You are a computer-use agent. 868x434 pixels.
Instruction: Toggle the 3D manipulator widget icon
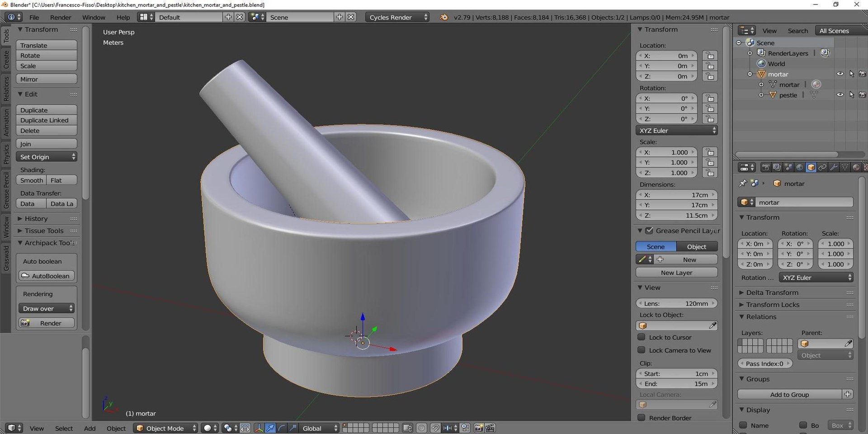click(x=259, y=428)
